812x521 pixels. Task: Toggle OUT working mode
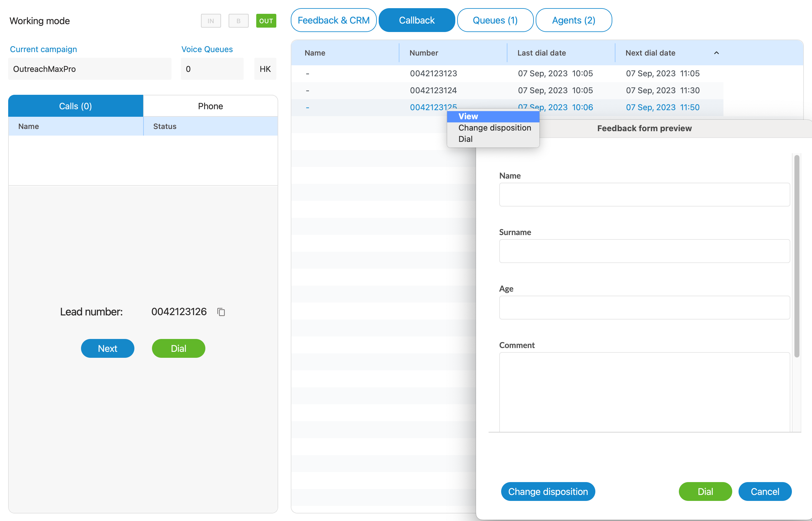coord(266,20)
